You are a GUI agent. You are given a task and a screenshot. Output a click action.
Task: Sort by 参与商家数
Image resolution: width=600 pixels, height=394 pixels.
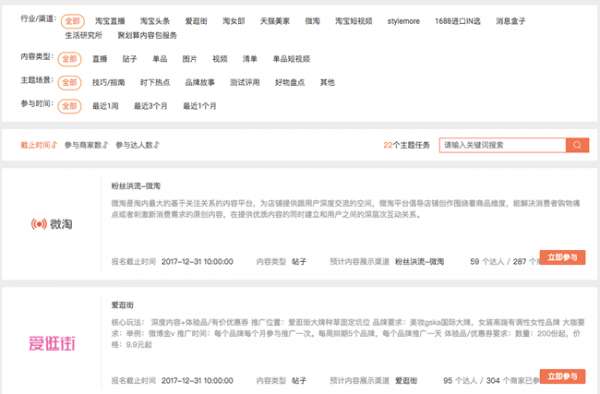click(x=86, y=145)
